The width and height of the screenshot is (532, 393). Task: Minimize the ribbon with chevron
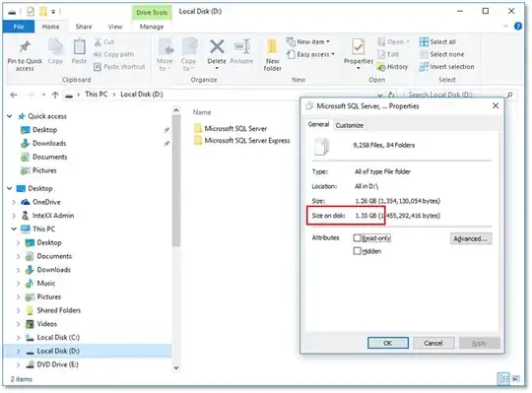click(x=505, y=27)
